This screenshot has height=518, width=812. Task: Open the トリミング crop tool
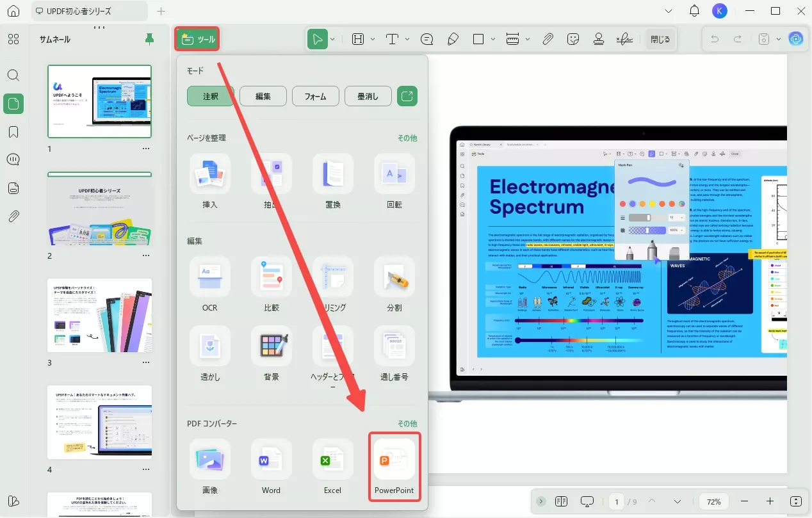(333, 284)
